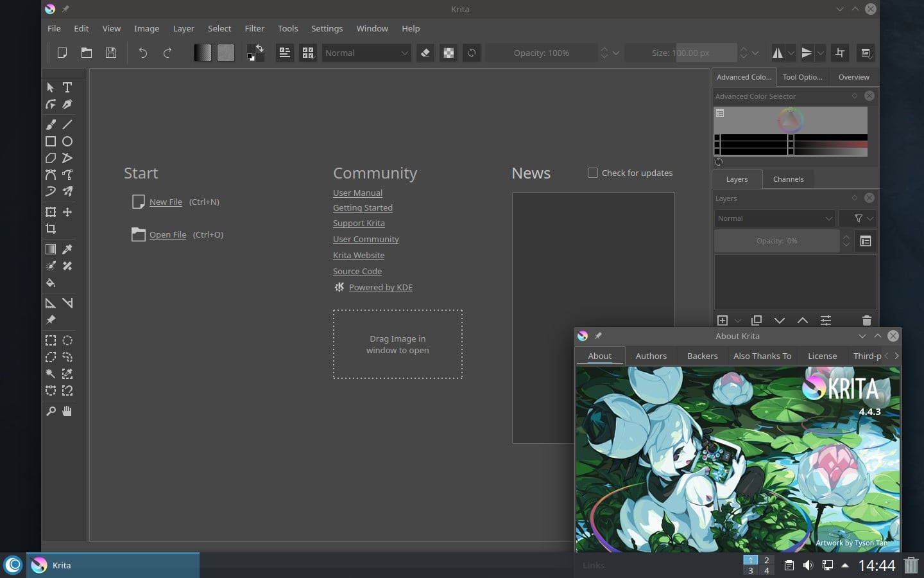Open the Layer menu
Image resolution: width=924 pixels, height=578 pixels.
coord(184,28)
